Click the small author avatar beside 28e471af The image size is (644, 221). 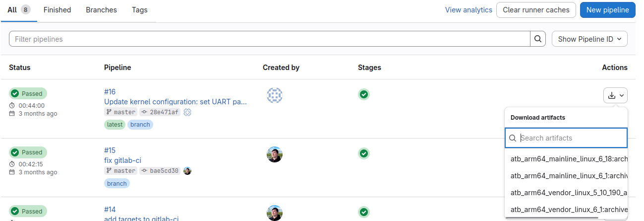tap(187, 112)
